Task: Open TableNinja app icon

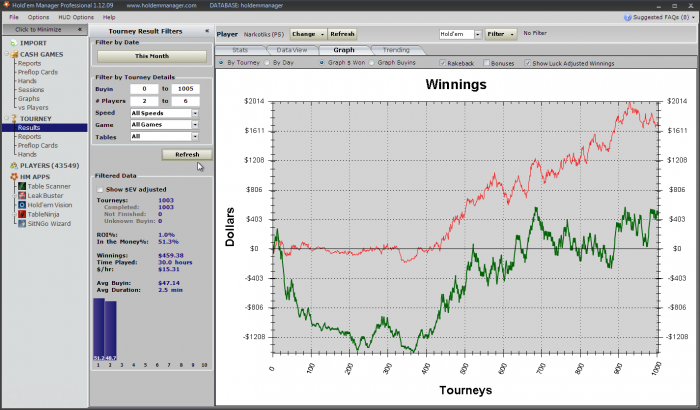Action: pyautogui.click(x=22, y=214)
